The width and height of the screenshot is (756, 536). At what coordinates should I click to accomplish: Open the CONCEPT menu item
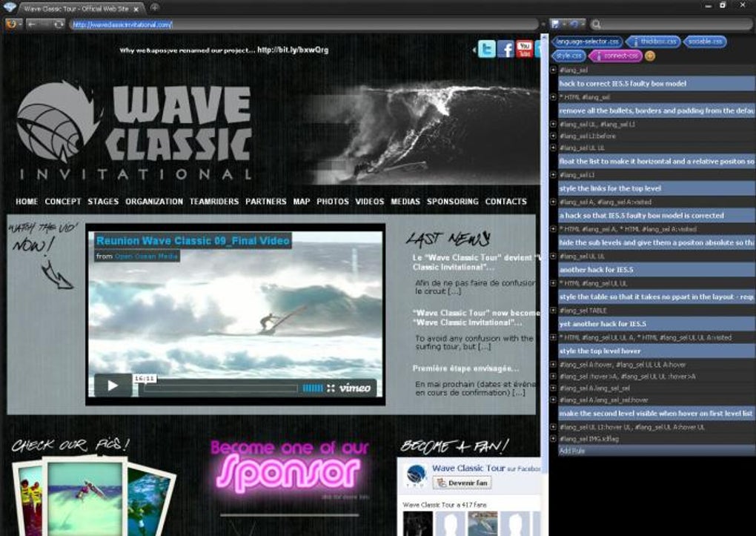coord(63,202)
